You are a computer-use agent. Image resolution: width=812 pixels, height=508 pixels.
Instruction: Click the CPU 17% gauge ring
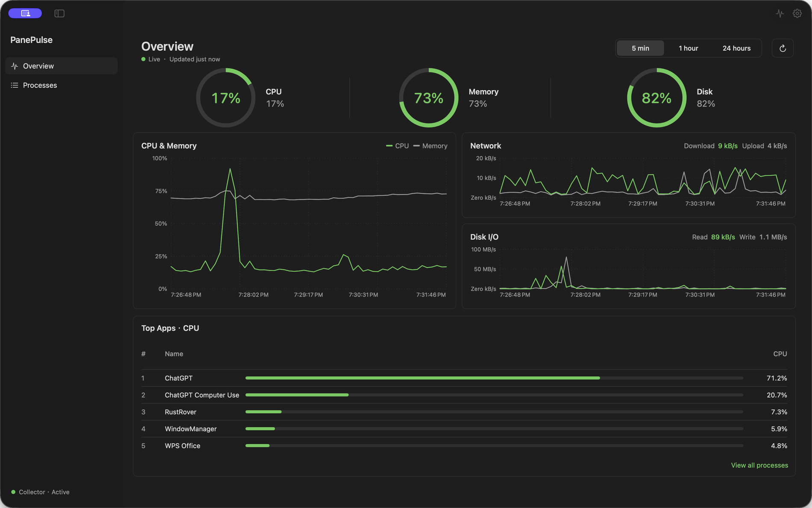(x=226, y=97)
